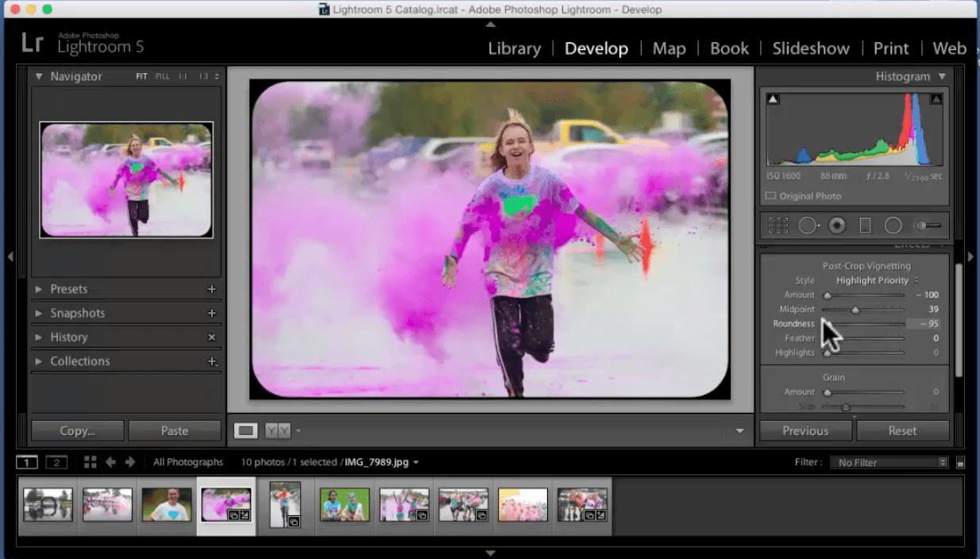The width and height of the screenshot is (980, 559).
Task: Open Library Grid view icon in filmstrip bar
Action: tap(91, 462)
